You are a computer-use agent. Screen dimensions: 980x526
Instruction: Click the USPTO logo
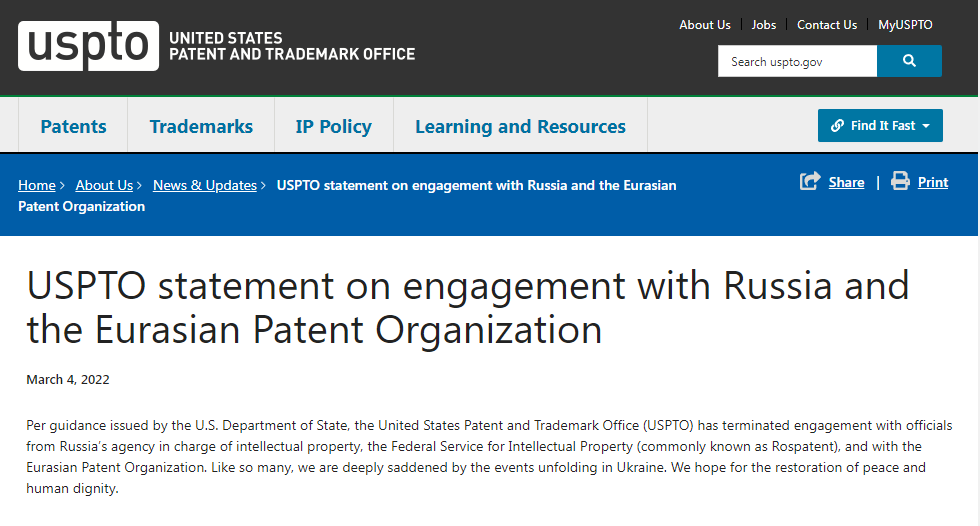tap(88, 46)
